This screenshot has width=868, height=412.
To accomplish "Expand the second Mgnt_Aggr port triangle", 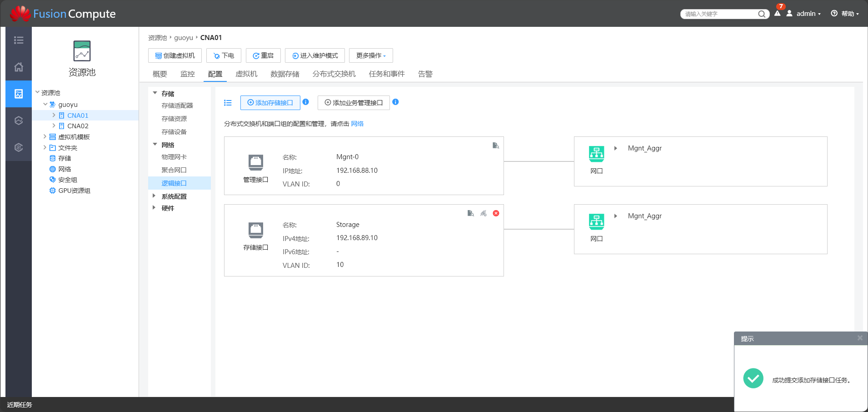I will (616, 216).
